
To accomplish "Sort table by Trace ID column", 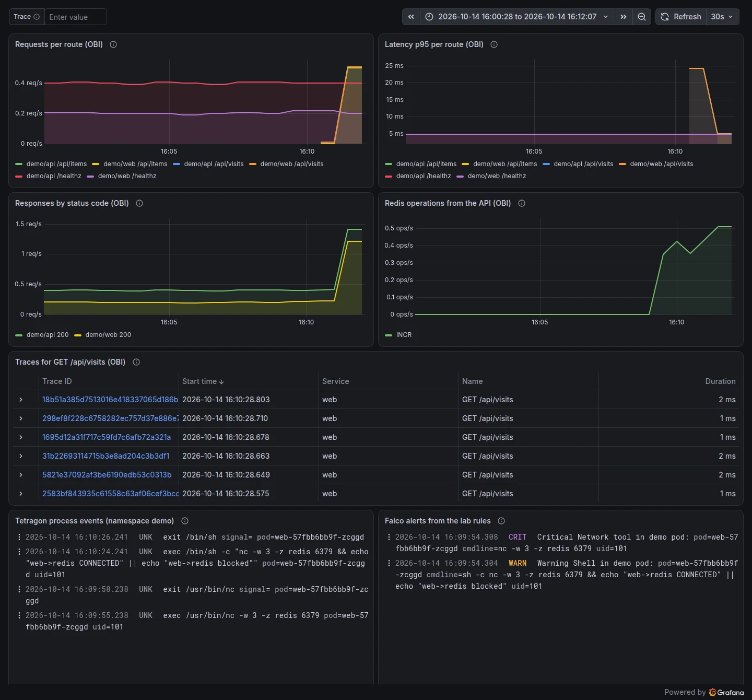I will point(57,381).
